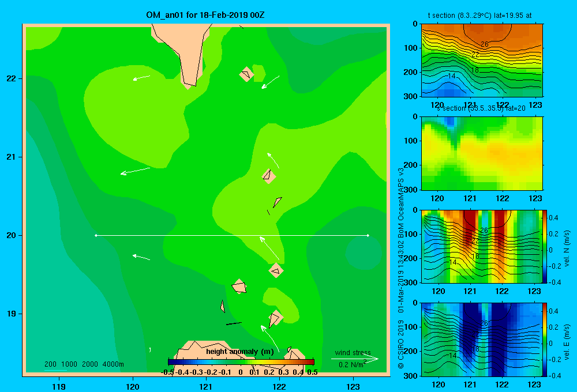Click the '0.2 N/m' wind stress value
This screenshot has width=577, height=392.
click(x=351, y=364)
